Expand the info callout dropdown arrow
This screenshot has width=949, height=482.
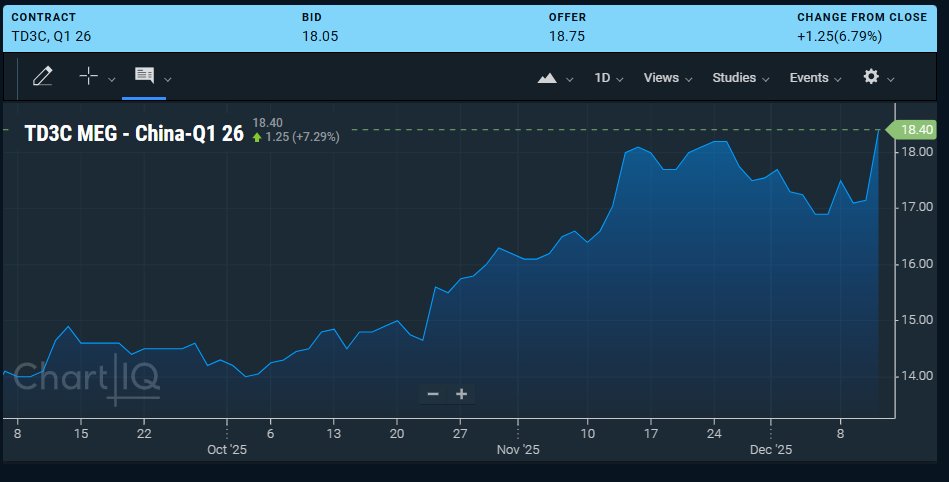tap(168, 79)
